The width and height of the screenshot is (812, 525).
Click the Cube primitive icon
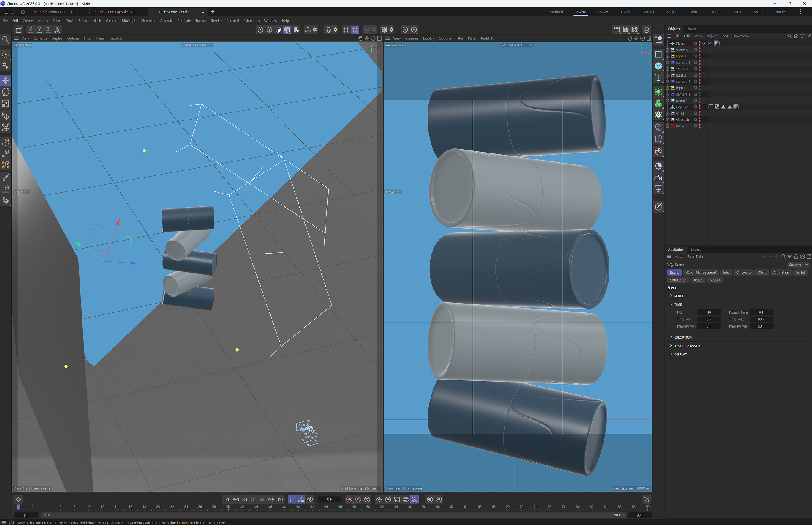point(658,66)
